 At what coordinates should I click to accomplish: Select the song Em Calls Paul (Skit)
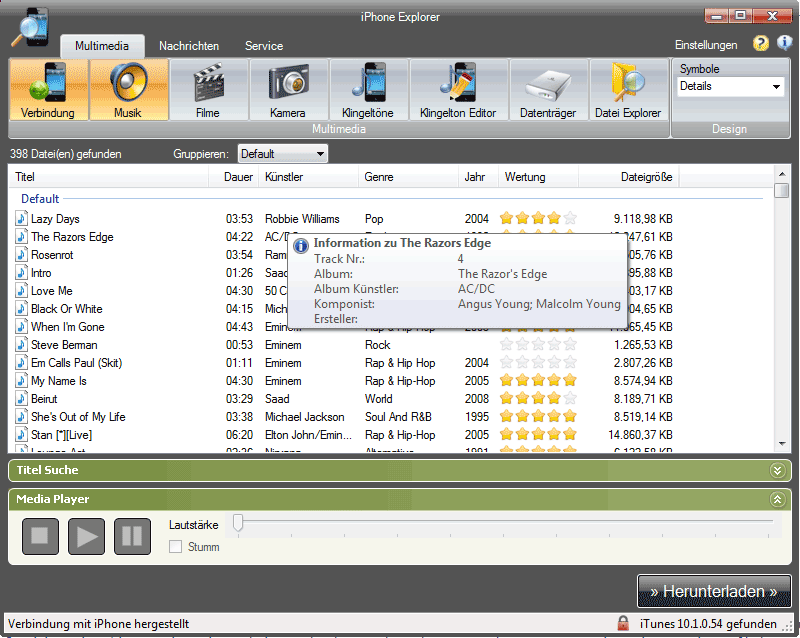tap(77, 363)
